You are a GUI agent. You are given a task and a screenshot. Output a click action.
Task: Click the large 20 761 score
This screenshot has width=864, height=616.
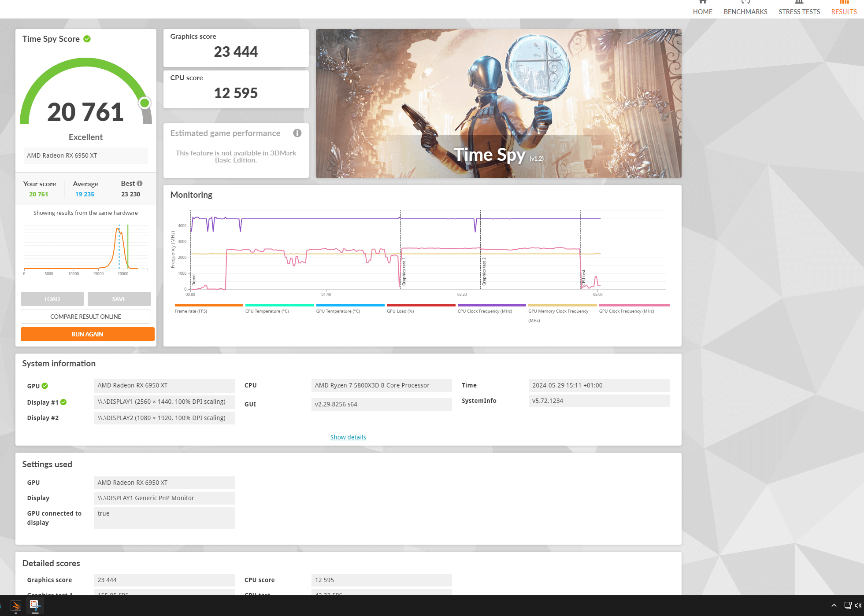pos(85,112)
